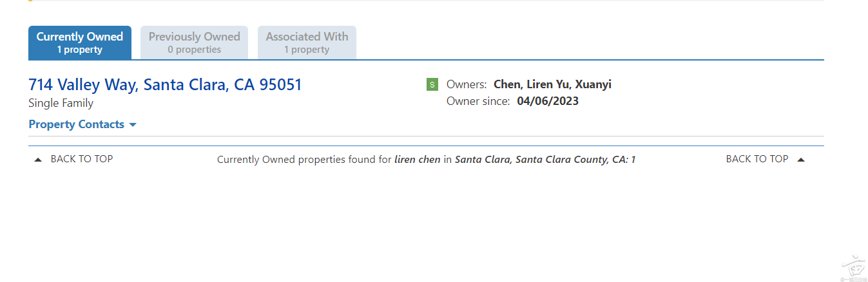Viewport: 868px width, 282px height.
Task: Click the watermark logo in bottom-right corner
Action: click(x=852, y=266)
